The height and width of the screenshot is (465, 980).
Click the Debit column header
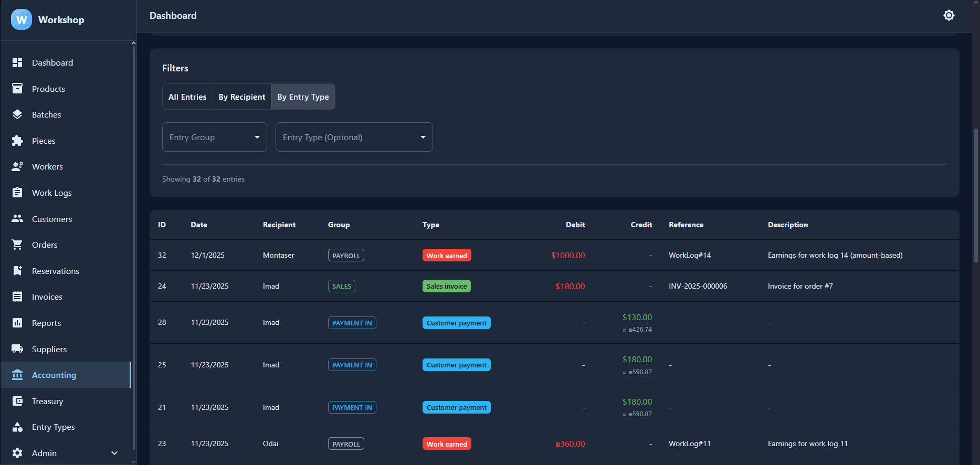click(x=575, y=225)
